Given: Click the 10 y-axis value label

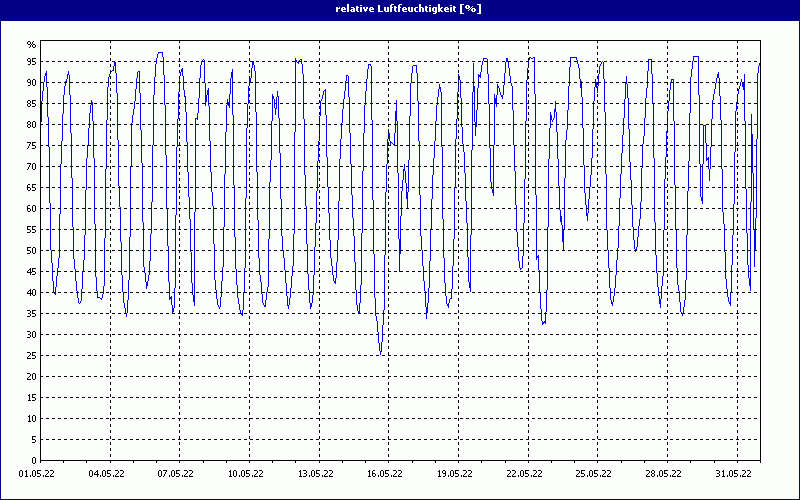Looking at the screenshot, I should coord(31,419).
